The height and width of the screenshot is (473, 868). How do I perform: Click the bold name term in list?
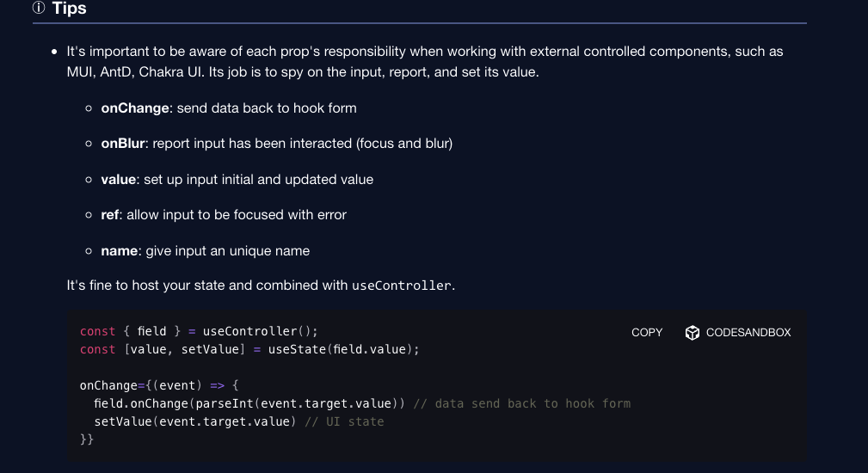click(119, 250)
